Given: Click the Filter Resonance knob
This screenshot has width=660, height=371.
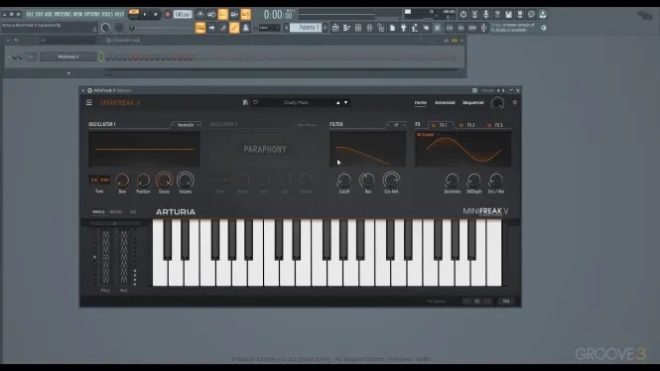Looking at the screenshot, I should coord(367,180).
